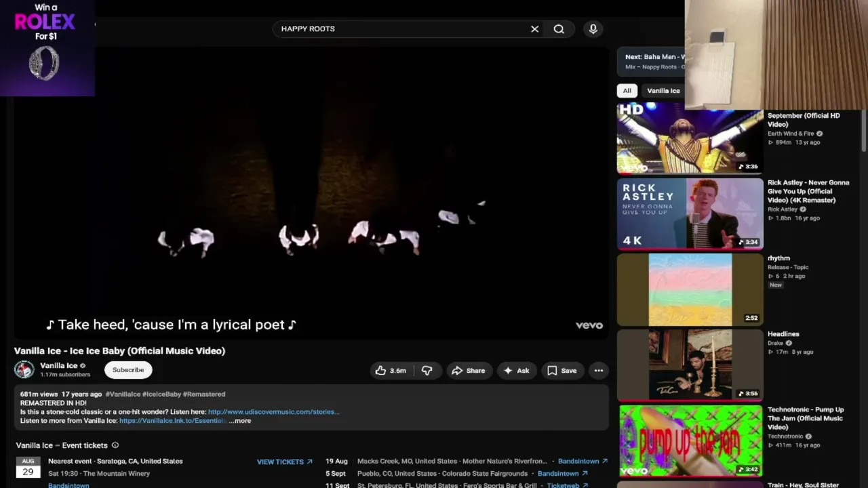Click the 'Nearest event · Saratoga, CA' text
The height and width of the screenshot is (488, 868).
coord(115,462)
